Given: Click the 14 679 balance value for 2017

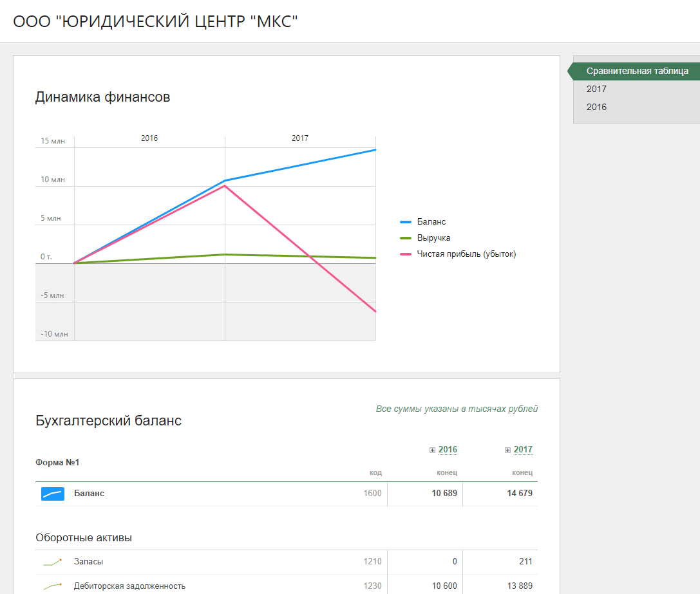Looking at the screenshot, I should tap(519, 494).
